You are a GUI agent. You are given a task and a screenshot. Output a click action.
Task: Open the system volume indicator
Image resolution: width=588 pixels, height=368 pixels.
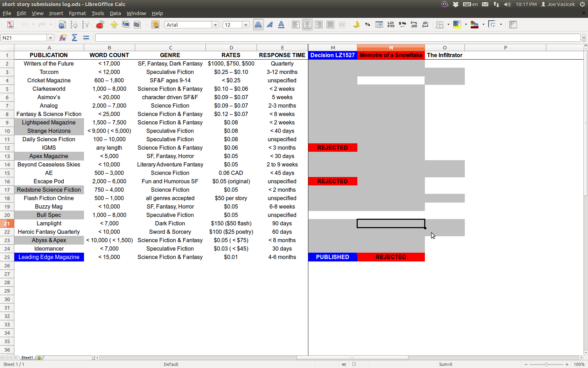tap(507, 4)
